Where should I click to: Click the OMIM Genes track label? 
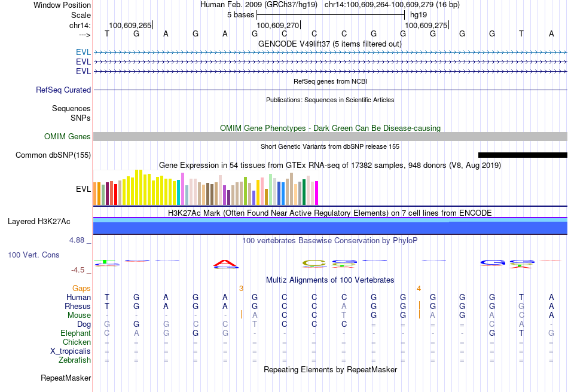[68, 136]
